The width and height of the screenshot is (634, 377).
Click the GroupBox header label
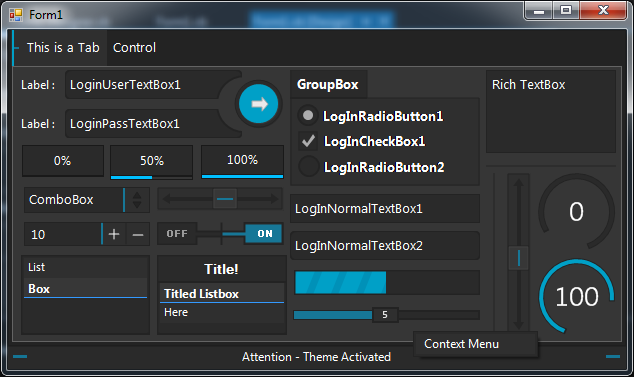[x=328, y=84]
